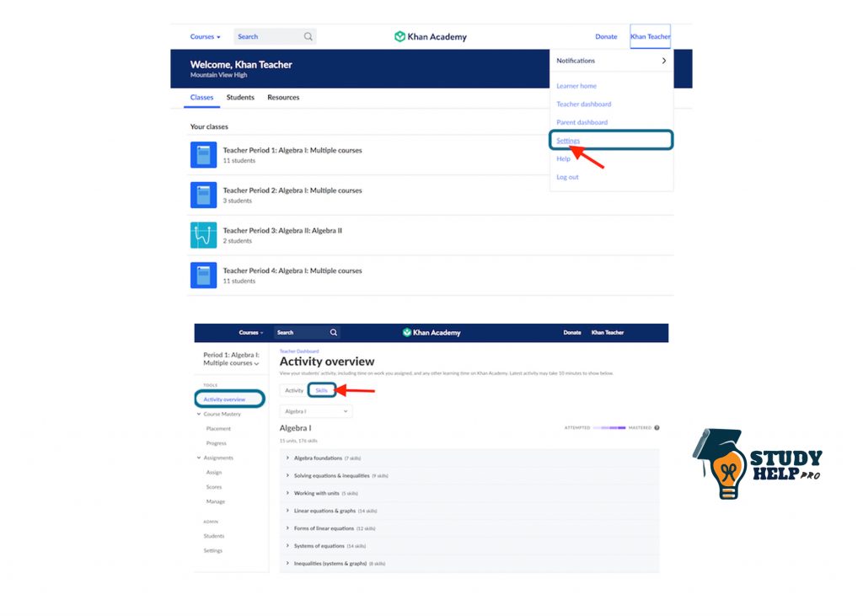
Task: Open Teacher Period 2 class icon
Action: pos(204,195)
